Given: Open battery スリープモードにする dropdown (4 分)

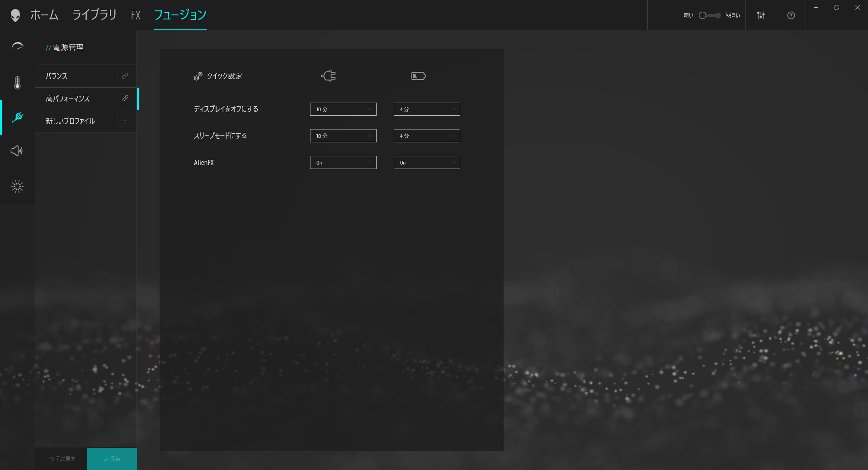Looking at the screenshot, I should (x=427, y=136).
